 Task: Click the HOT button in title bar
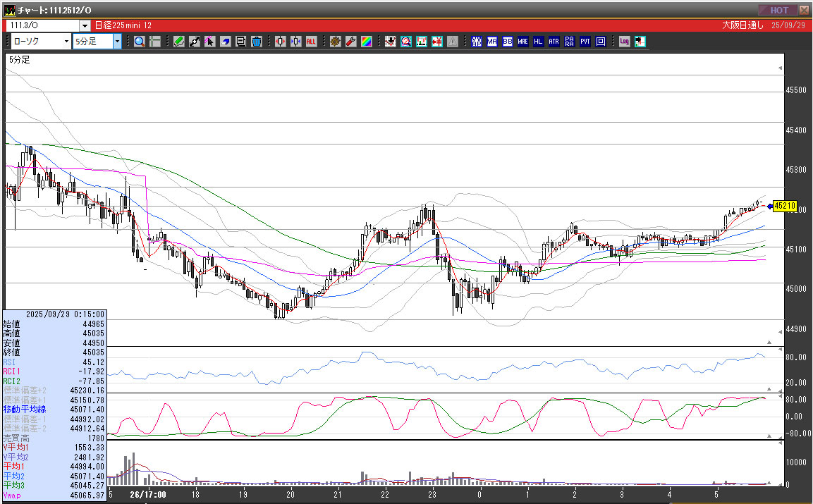[778, 10]
